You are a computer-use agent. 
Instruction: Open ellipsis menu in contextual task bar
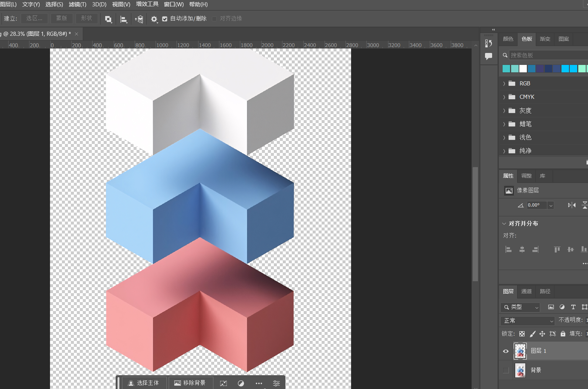pyautogui.click(x=259, y=383)
